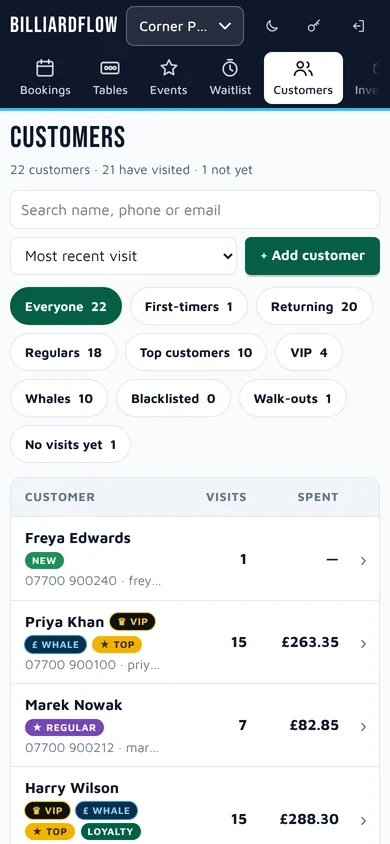Open the Corner P... venue dropdown

coord(185,26)
